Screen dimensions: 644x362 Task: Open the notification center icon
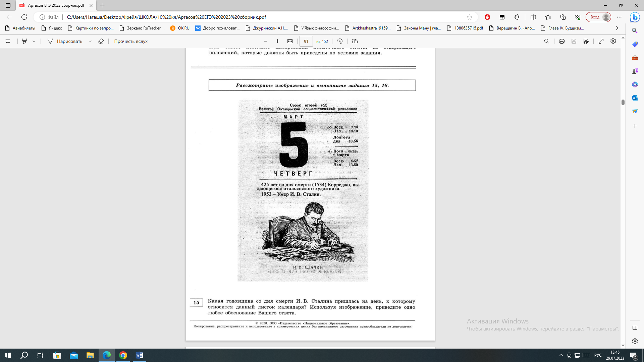634,355
